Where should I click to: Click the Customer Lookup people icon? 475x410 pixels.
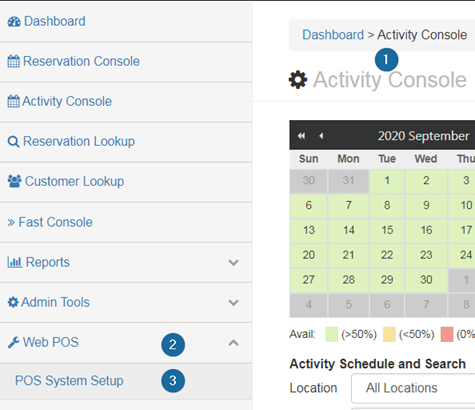coord(14,181)
